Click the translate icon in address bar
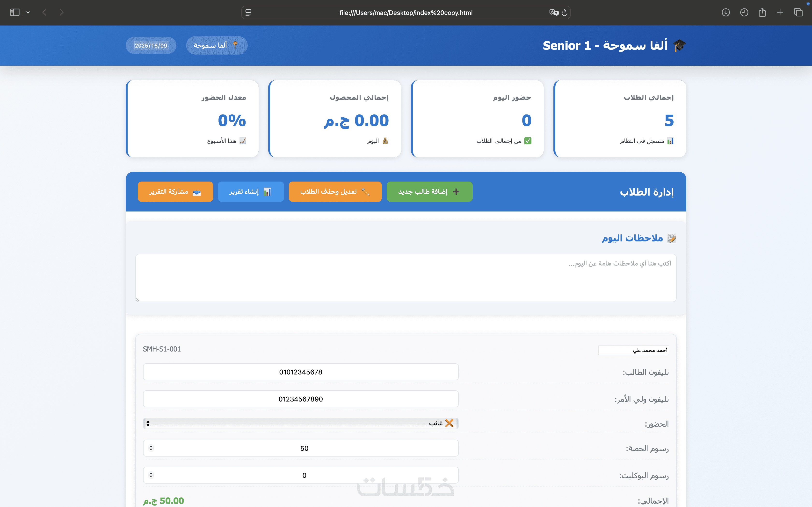The height and width of the screenshot is (507, 812). point(553,13)
